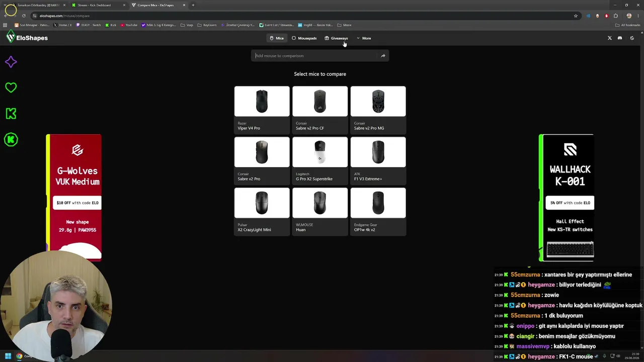Select the Corsair Sabre v2 Pro CF card
The height and width of the screenshot is (362, 644).
point(320,109)
